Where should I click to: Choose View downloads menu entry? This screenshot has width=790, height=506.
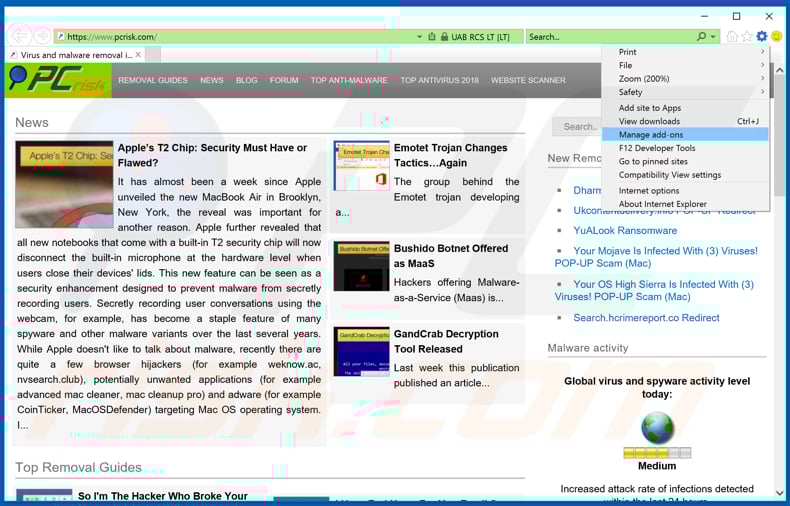pos(685,121)
